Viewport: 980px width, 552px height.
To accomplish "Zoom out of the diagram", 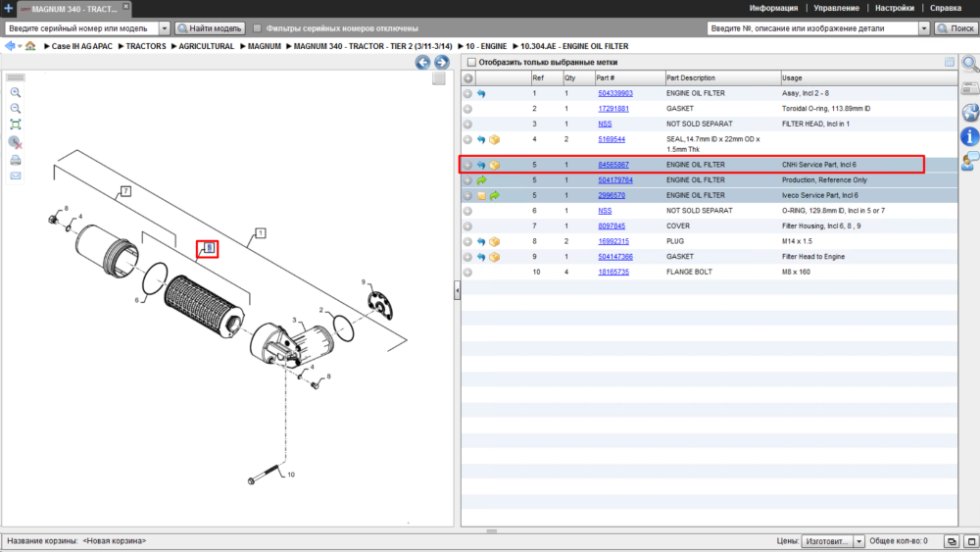I will click(16, 108).
